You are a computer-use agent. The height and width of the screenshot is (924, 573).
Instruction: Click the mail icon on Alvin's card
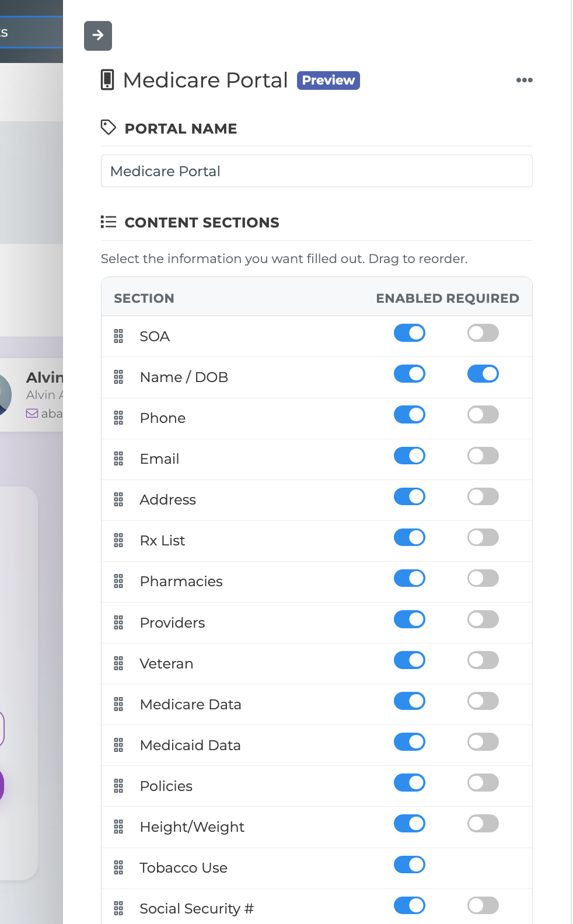(x=32, y=414)
